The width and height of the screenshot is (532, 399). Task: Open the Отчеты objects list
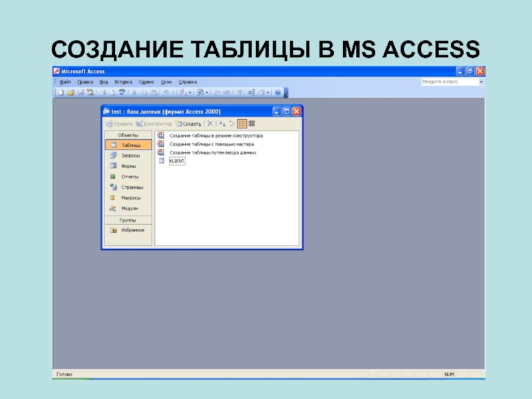point(129,177)
